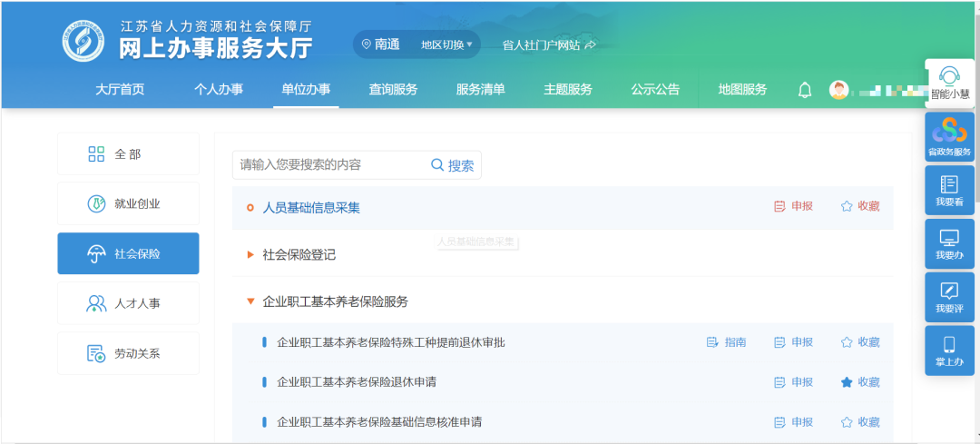Visit 省人社门户网站 link

click(x=549, y=45)
